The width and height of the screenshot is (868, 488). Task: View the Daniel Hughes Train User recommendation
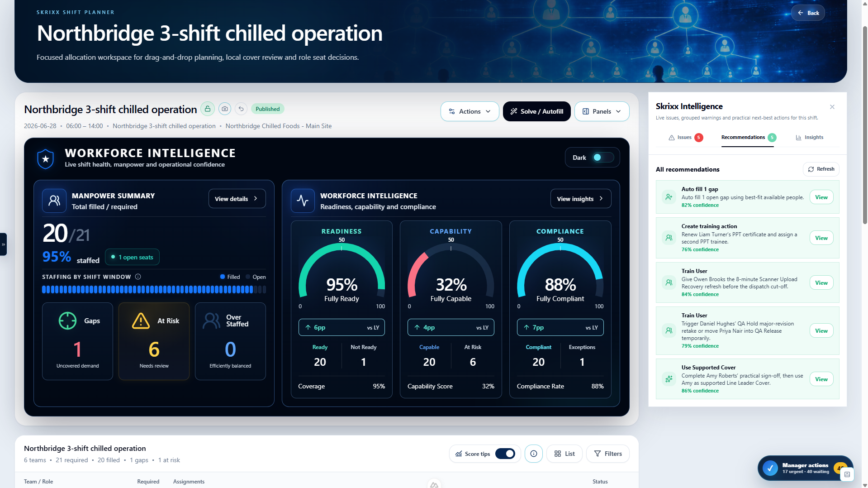[821, 330]
